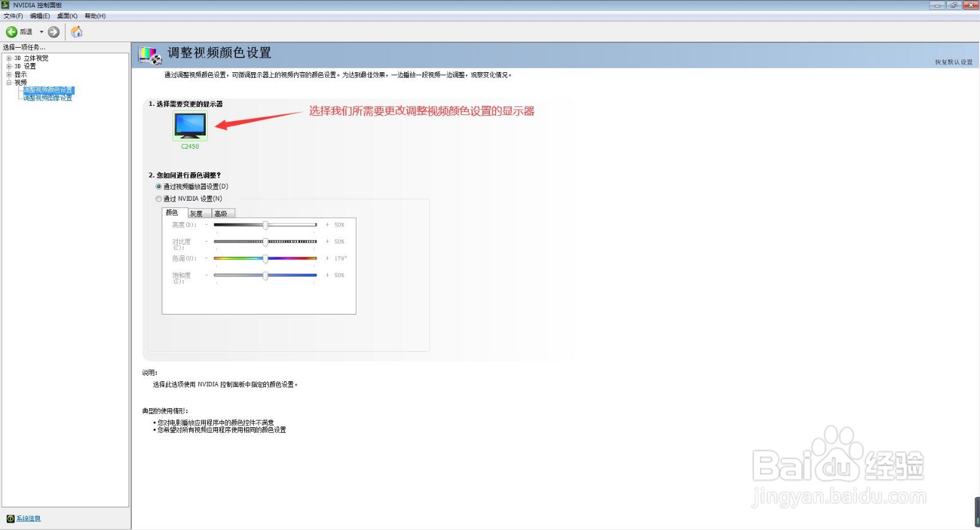Select the 3D 设置 tree label
Viewport: 980px width, 530px height.
tap(25, 66)
